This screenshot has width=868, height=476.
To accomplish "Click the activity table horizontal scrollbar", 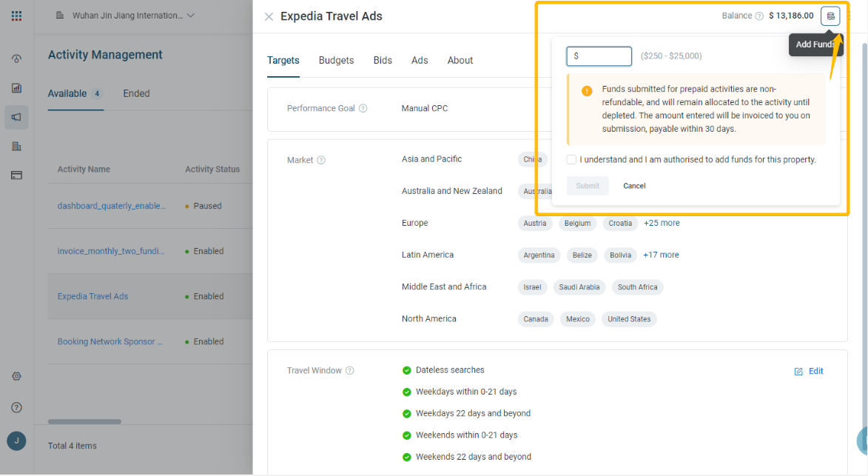I will (x=84, y=422).
